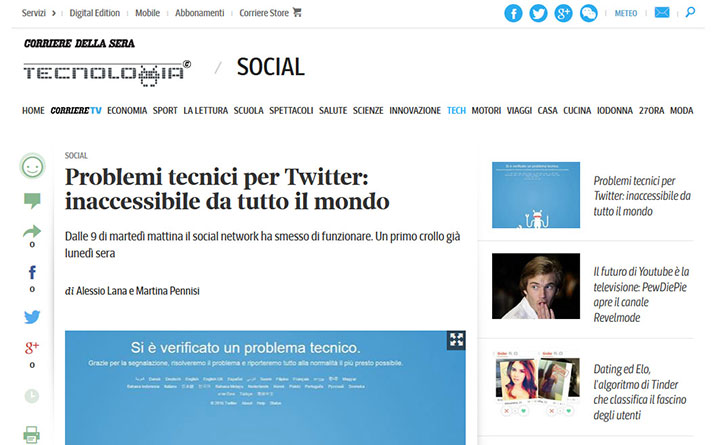The width and height of the screenshot is (725, 445).
Task: Select IODONNA in the navigation bar
Action: [x=614, y=111]
